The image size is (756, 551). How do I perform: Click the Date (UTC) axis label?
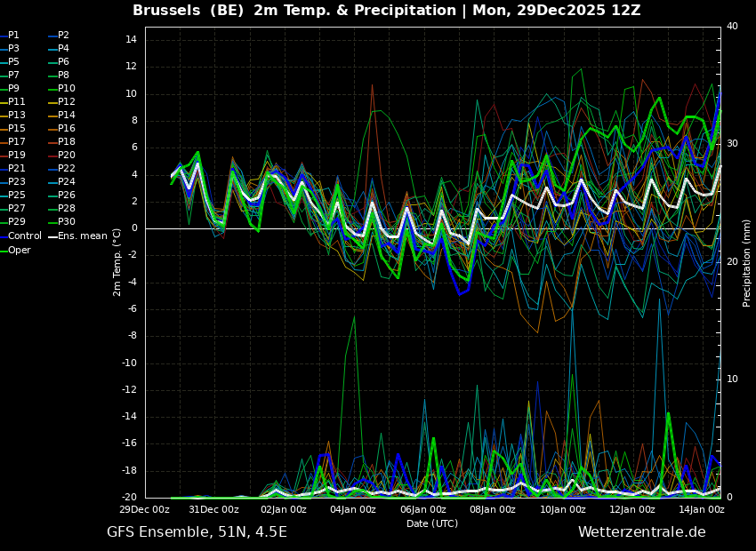coord(432,523)
